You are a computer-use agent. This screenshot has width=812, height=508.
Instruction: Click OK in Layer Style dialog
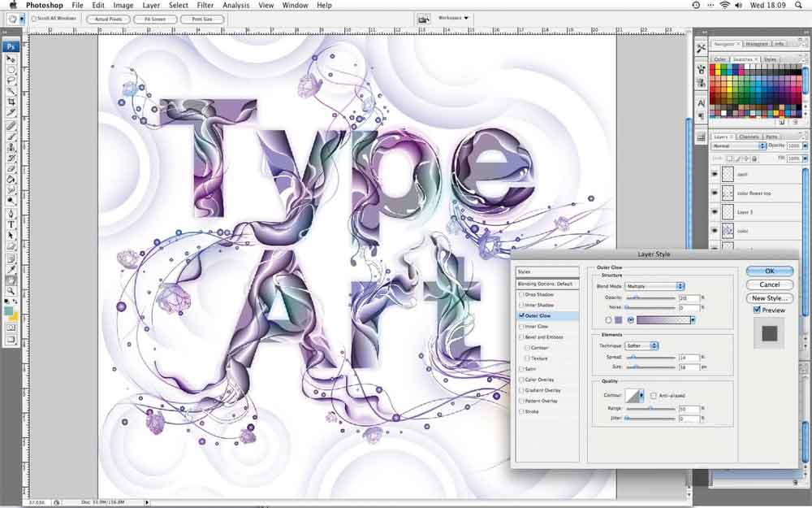tap(770, 271)
